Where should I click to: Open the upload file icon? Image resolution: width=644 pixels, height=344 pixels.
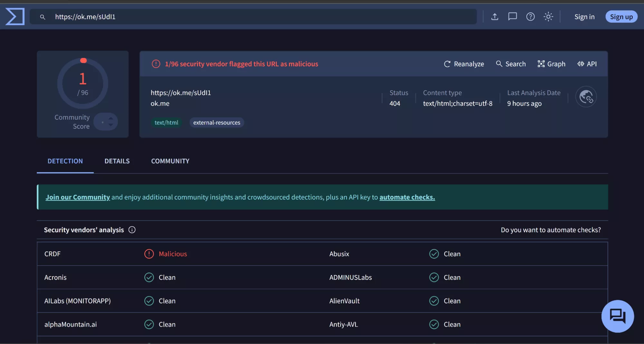pyautogui.click(x=495, y=17)
